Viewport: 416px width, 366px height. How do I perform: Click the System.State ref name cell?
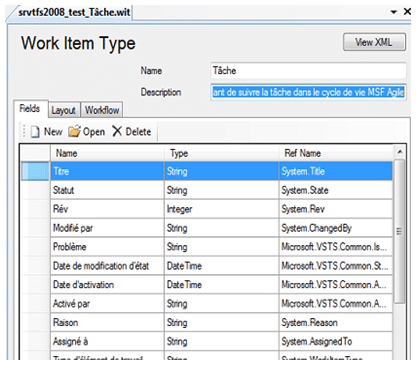(336, 190)
